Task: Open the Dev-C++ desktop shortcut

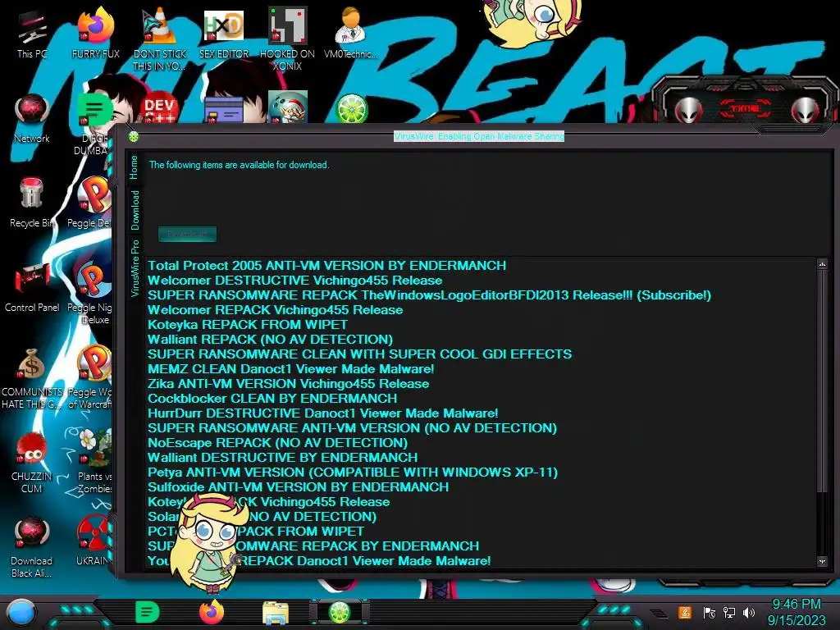Action: coord(159,107)
